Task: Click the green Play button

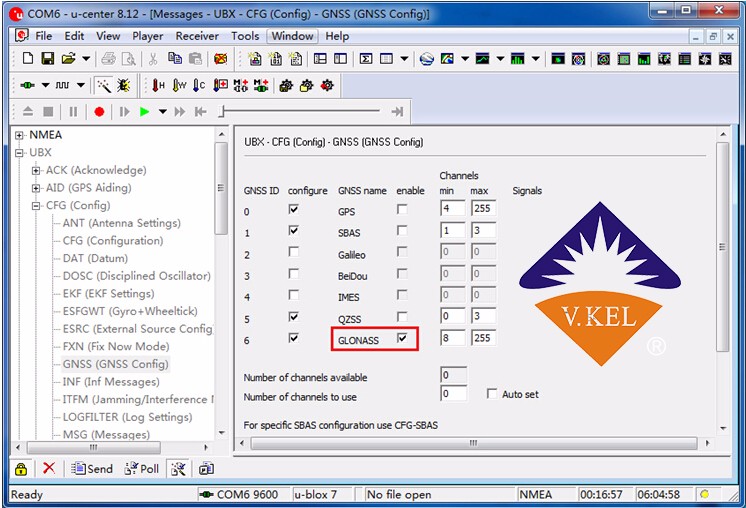Action: 144,112
